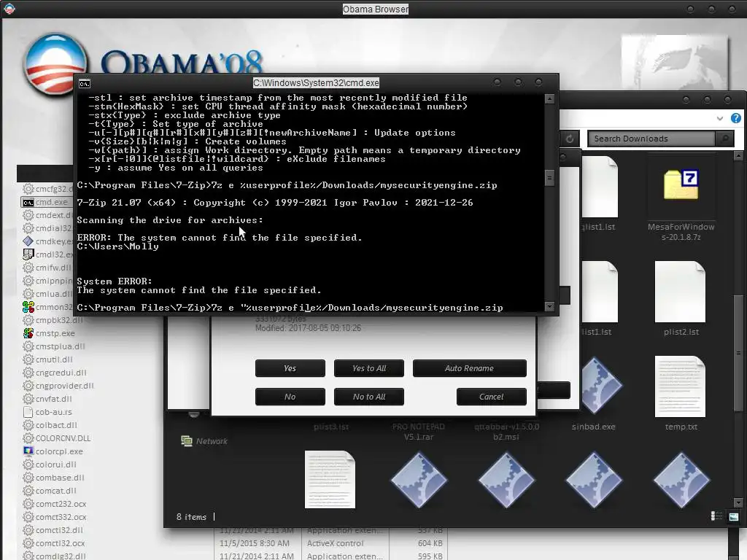This screenshot has width=747, height=560.
Task: Select colorcpl.exe in the file list
Action: 53,451
